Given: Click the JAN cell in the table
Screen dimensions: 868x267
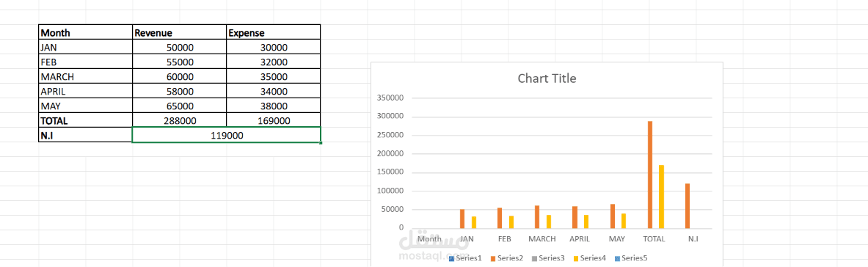Looking at the screenshot, I should (x=85, y=48).
